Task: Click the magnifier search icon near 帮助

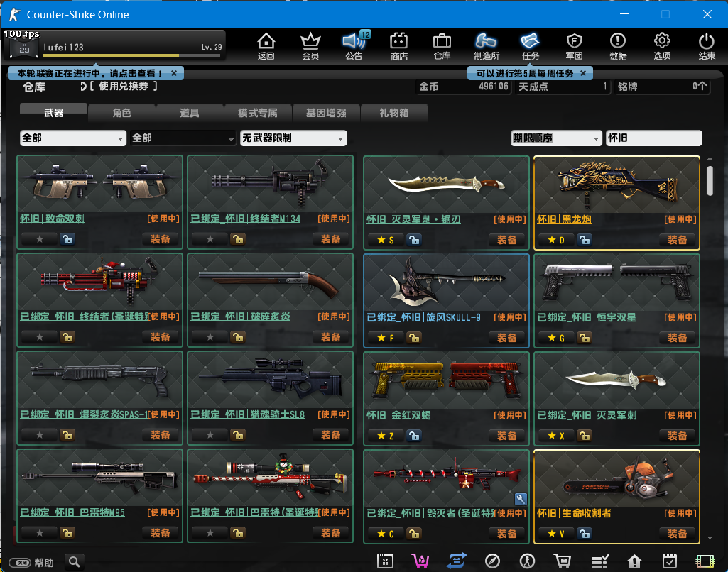Action: 75,562
